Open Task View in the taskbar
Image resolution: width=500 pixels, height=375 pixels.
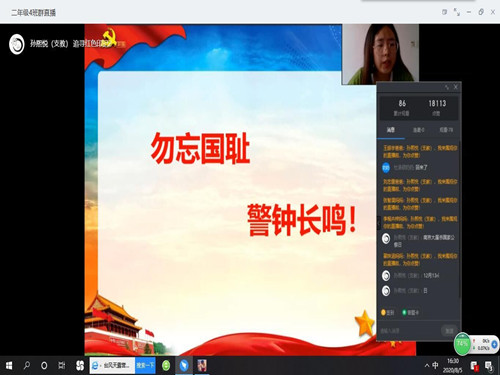pos(62,366)
